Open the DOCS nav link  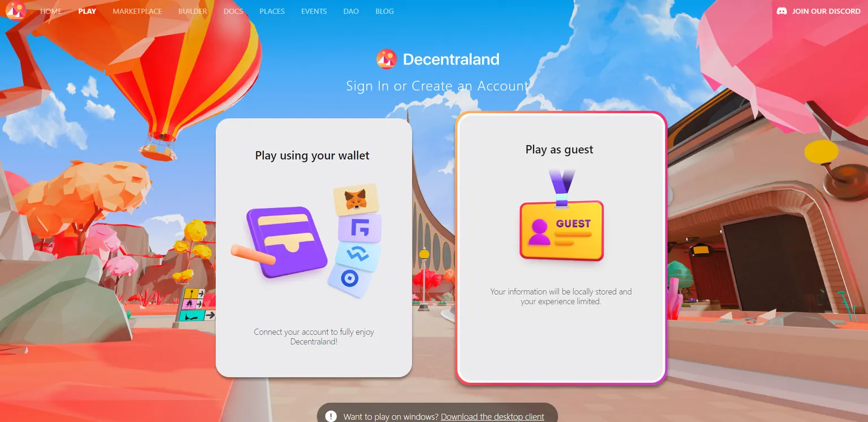click(233, 11)
